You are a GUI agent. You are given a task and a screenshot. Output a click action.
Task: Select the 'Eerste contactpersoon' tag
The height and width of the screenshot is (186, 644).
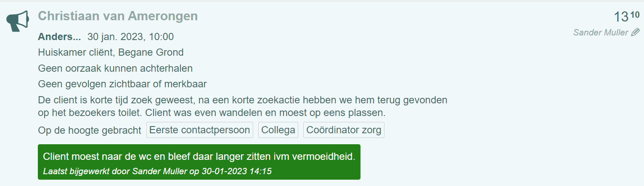pos(200,130)
